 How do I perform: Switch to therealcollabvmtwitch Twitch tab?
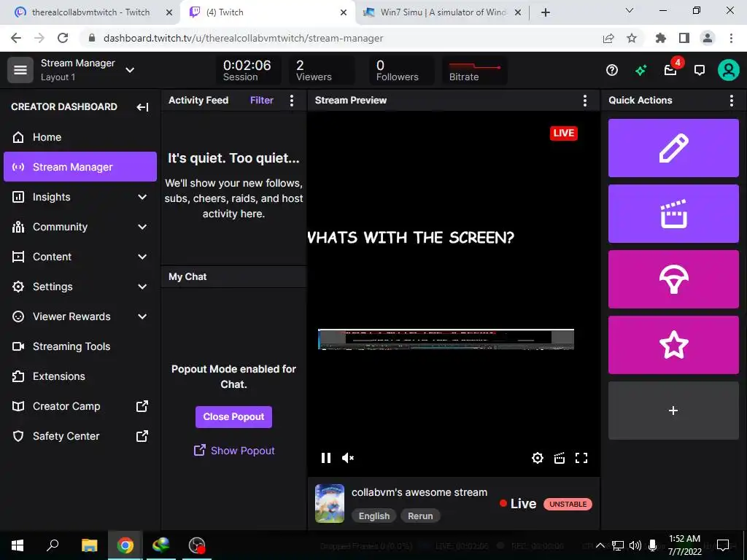90,12
